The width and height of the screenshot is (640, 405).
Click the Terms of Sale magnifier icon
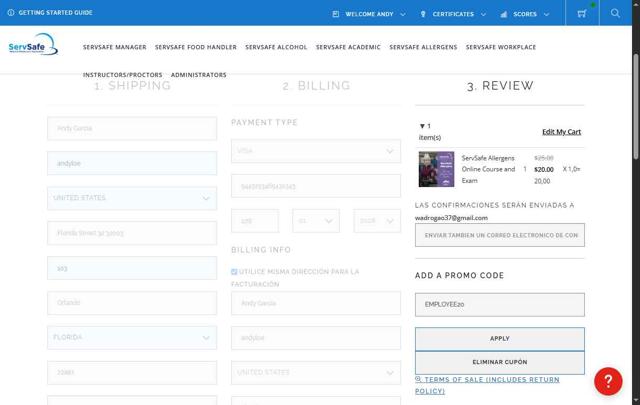[418, 379]
